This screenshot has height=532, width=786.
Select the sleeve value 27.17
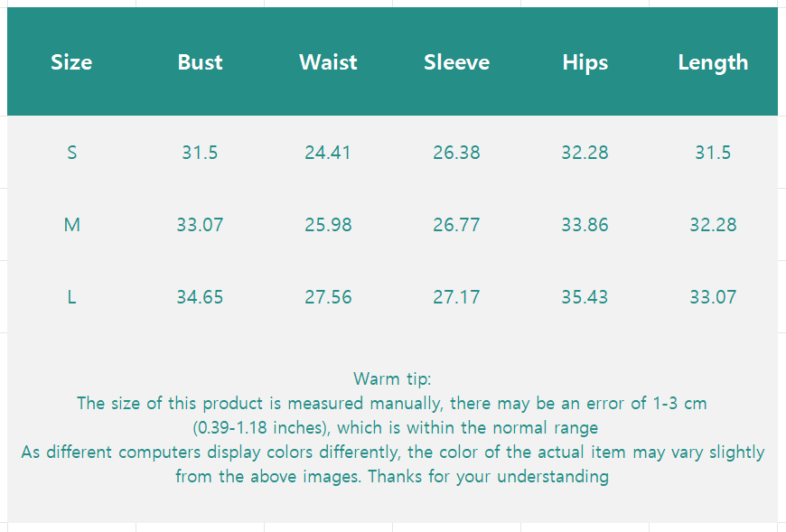(456, 297)
